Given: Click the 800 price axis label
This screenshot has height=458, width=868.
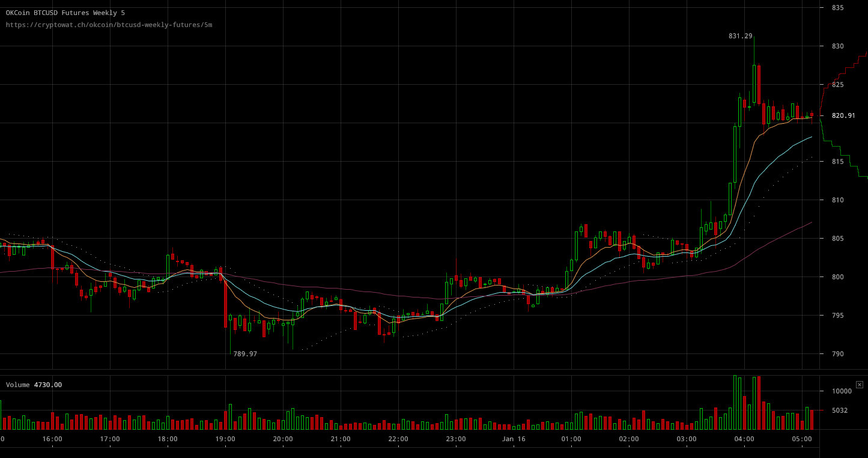Looking at the screenshot, I should click(x=838, y=277).
